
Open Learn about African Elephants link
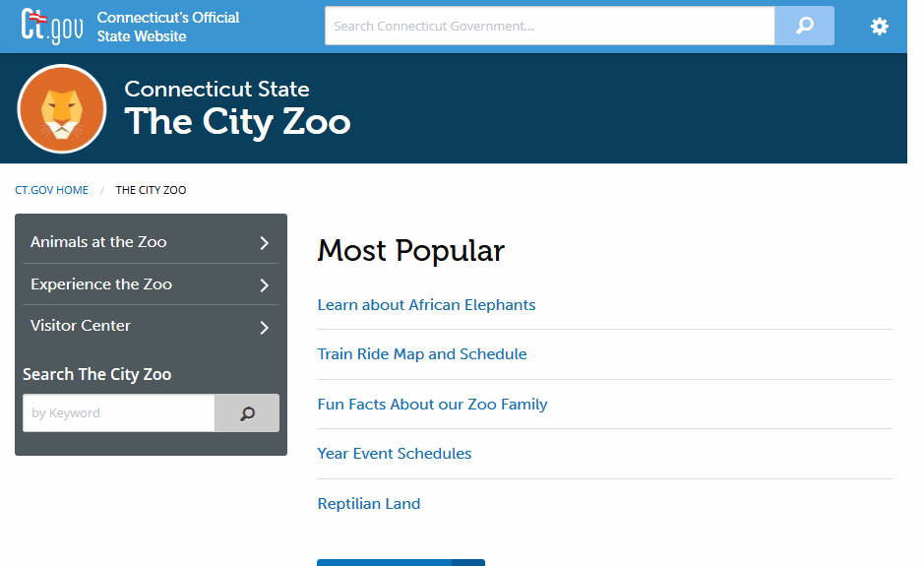(426, 305)
